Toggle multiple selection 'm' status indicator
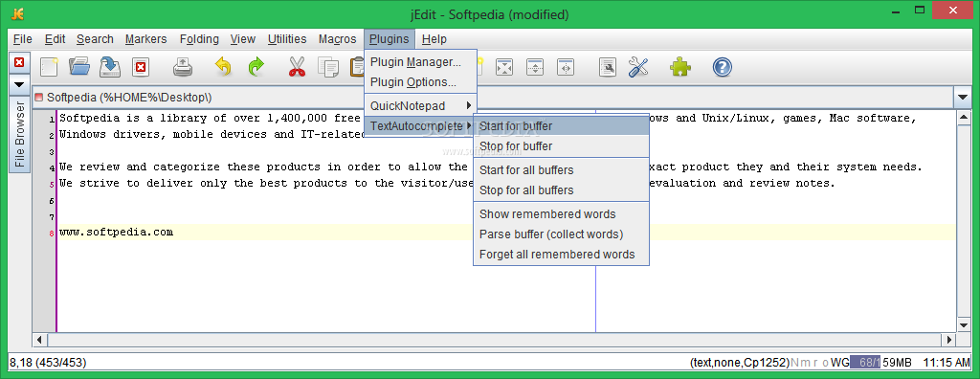Image resolution: width=980 pixels, height=379 pixels. click(805, 362)
